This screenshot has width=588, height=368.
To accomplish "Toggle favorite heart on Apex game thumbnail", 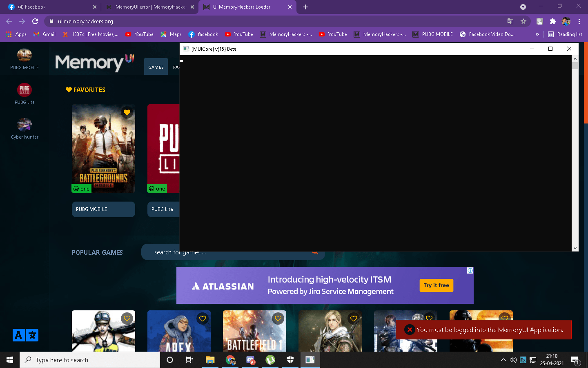I will pos(203,319).
